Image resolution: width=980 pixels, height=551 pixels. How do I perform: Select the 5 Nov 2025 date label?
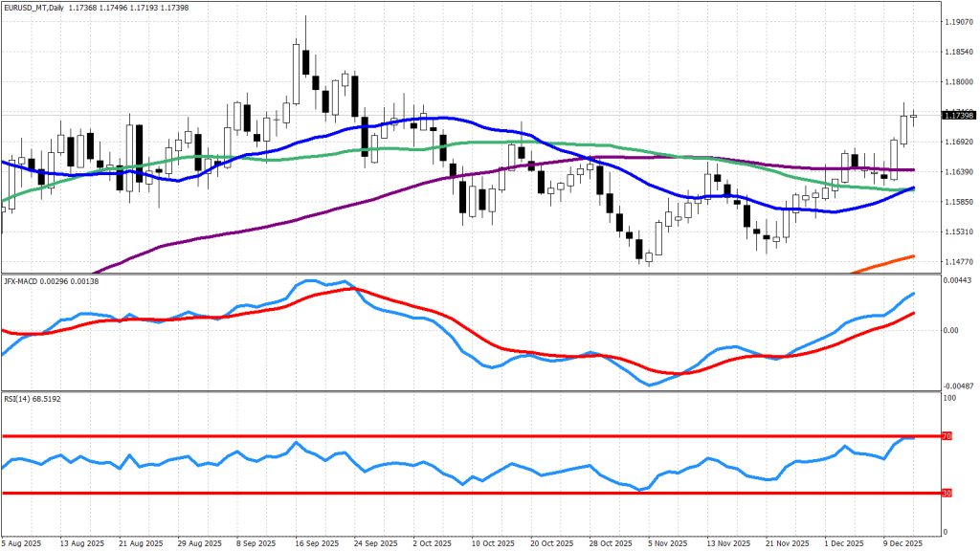pos(667,542)
